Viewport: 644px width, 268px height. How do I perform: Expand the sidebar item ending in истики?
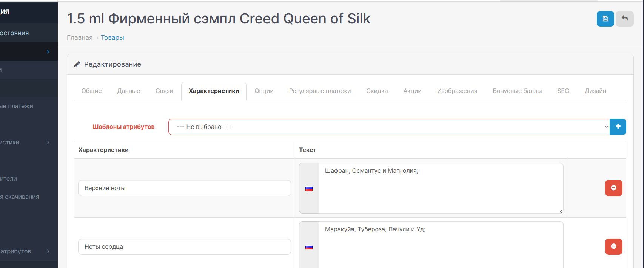[48, 143]
